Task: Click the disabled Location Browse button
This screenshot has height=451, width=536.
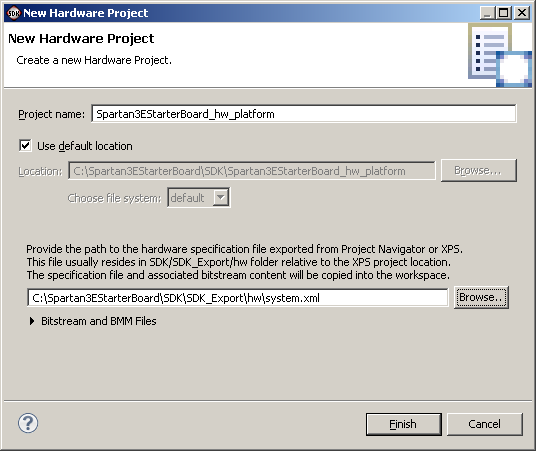Action: (478, 170)
